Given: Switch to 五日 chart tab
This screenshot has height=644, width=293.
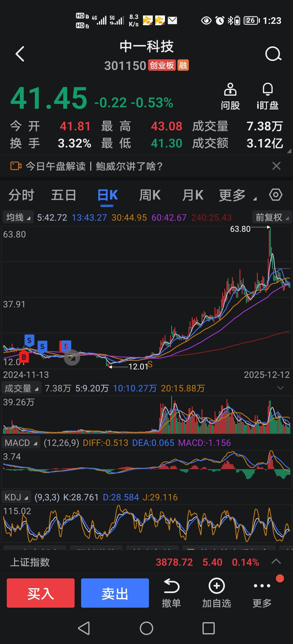Looking at the screenshot, I should point(64,195).
